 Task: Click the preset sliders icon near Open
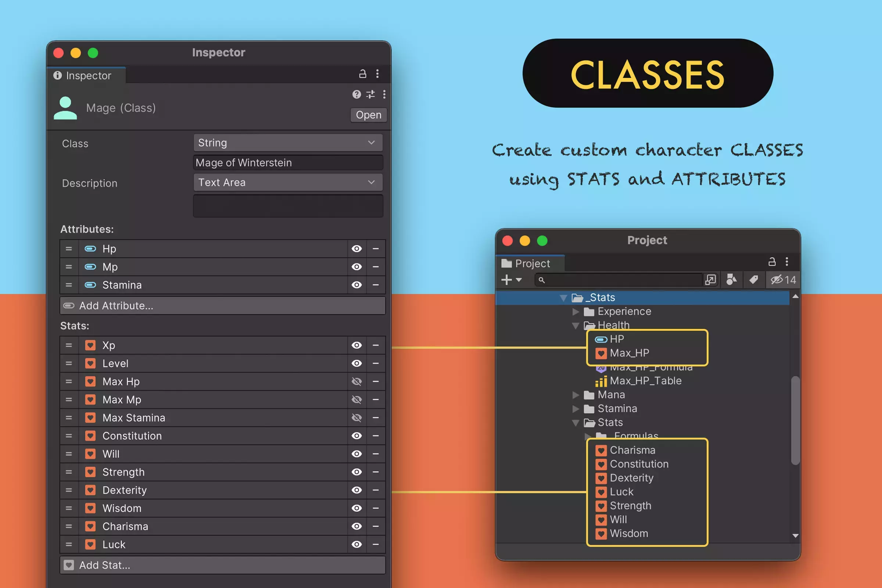pyautogui.click(x=370, y=94)
